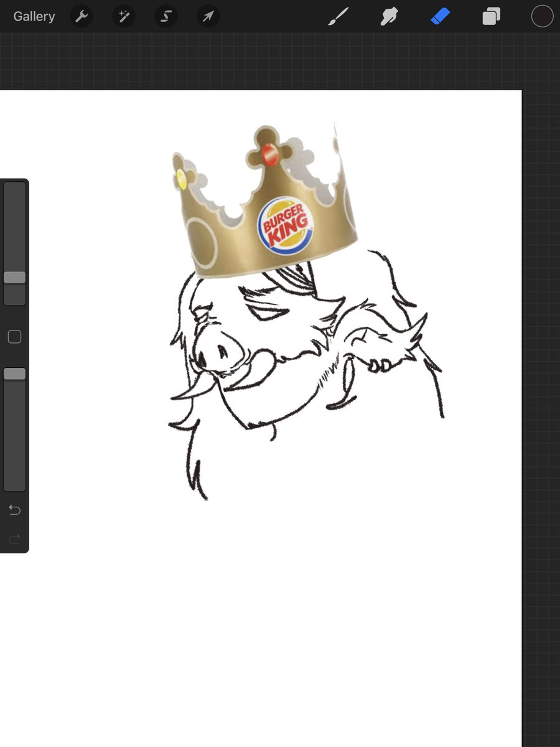Screen dimensions: 560x747
Task: Open the Gallery view
Action: click(34, 16)
